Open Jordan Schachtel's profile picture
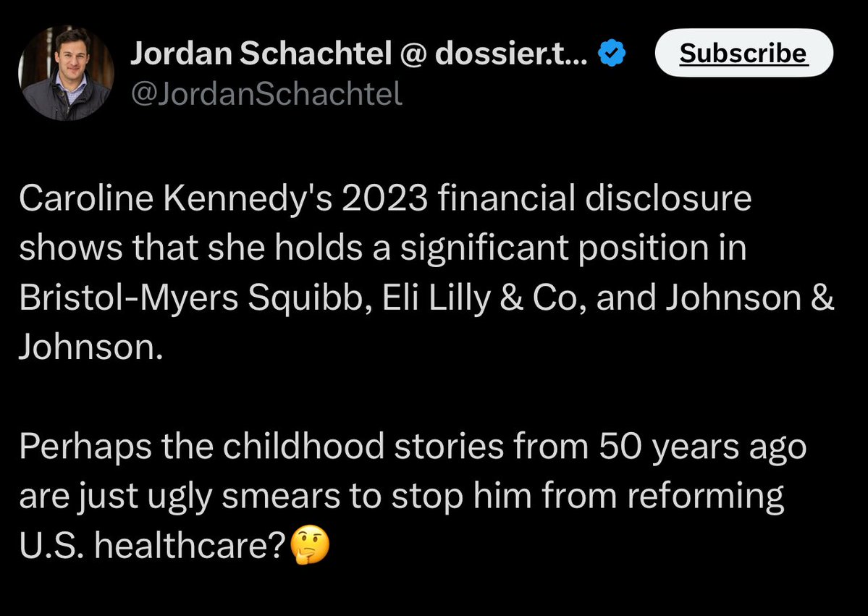 coord(66,73)
